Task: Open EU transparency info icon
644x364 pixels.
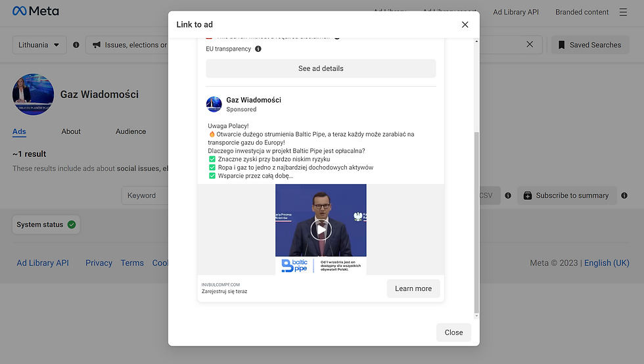Action: (258, 49)
